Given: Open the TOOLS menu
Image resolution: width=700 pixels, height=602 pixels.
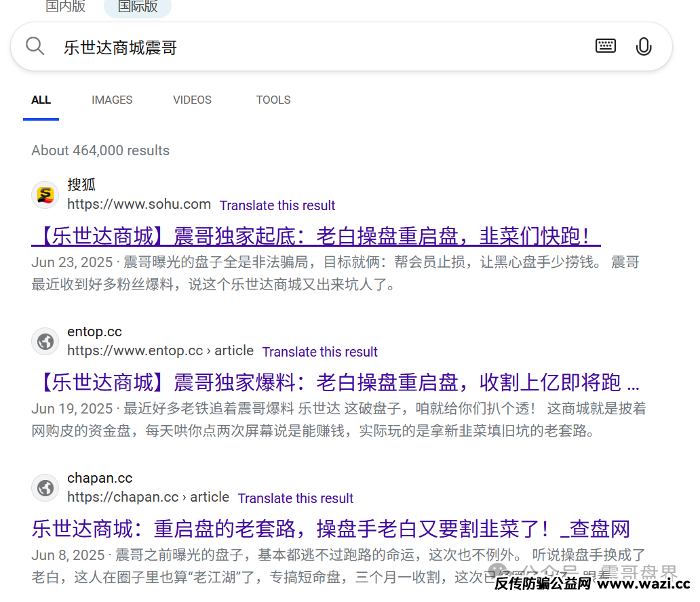Looking at the screenshot, I should [273, 100].
